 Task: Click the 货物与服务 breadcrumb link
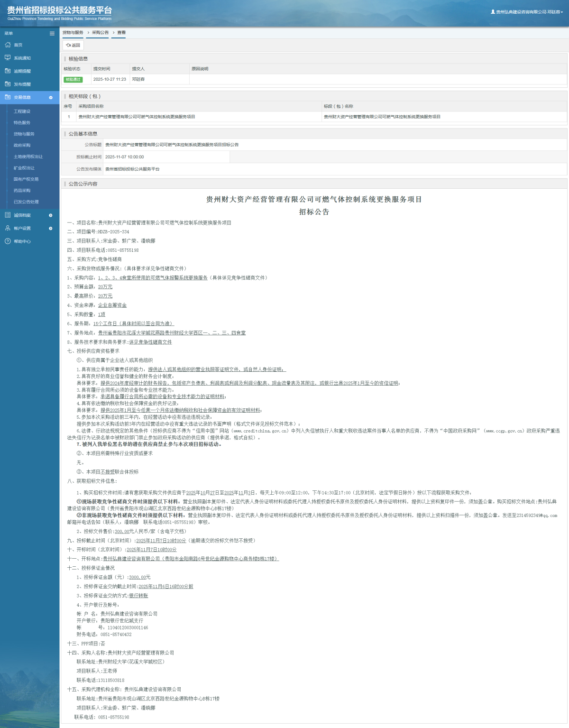(73, 33)
